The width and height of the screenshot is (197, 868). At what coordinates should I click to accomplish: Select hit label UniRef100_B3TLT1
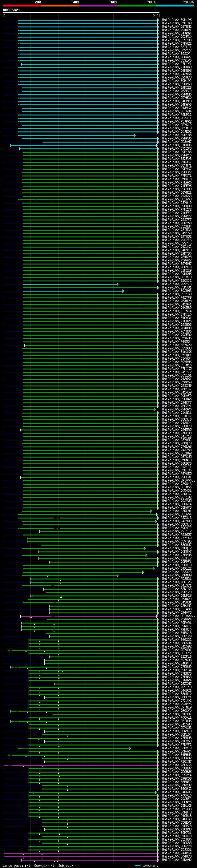tap(177, 47)
